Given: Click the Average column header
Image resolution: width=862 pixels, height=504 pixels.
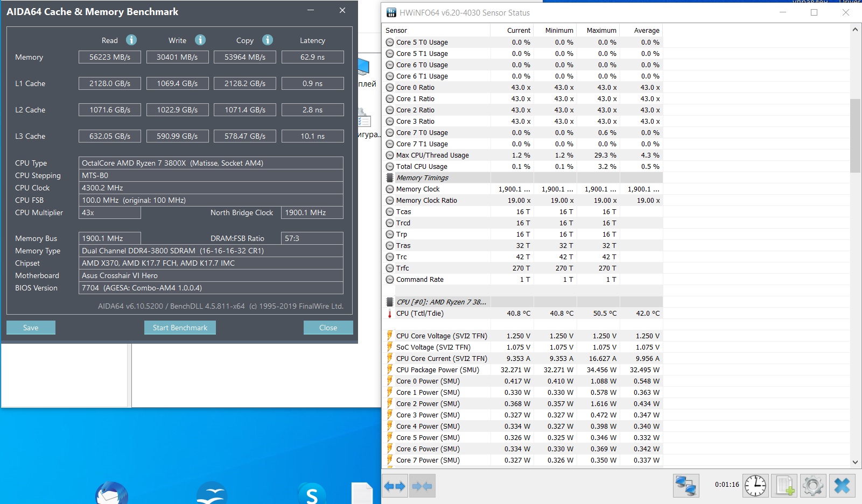Looking at the screenshot, I should click(x=641, y=30).
